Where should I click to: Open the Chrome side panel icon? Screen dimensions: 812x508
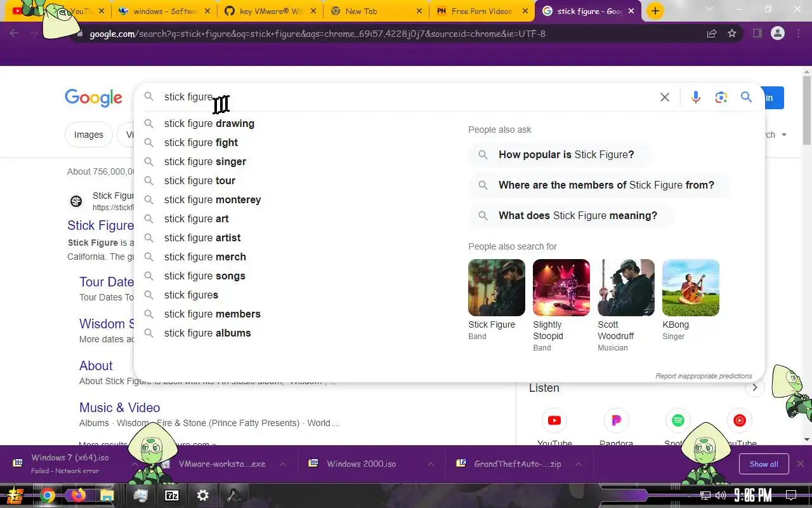click(757, 34)
